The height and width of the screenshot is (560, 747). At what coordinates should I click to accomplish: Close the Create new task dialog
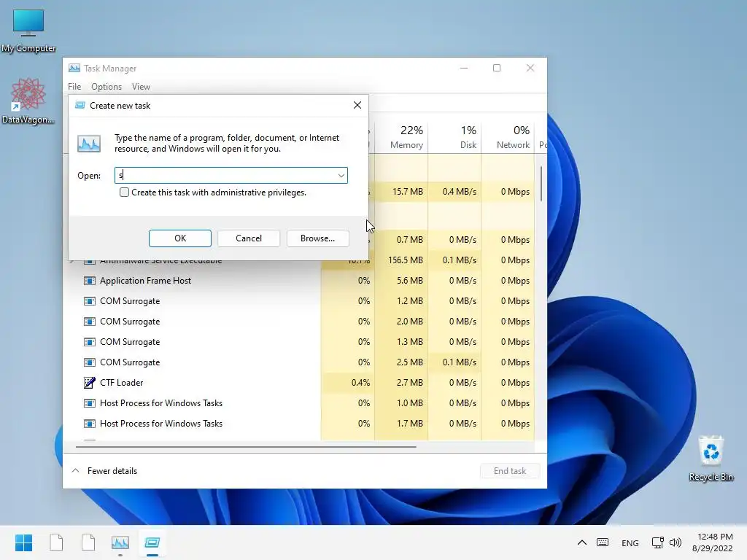coord(357,105)
